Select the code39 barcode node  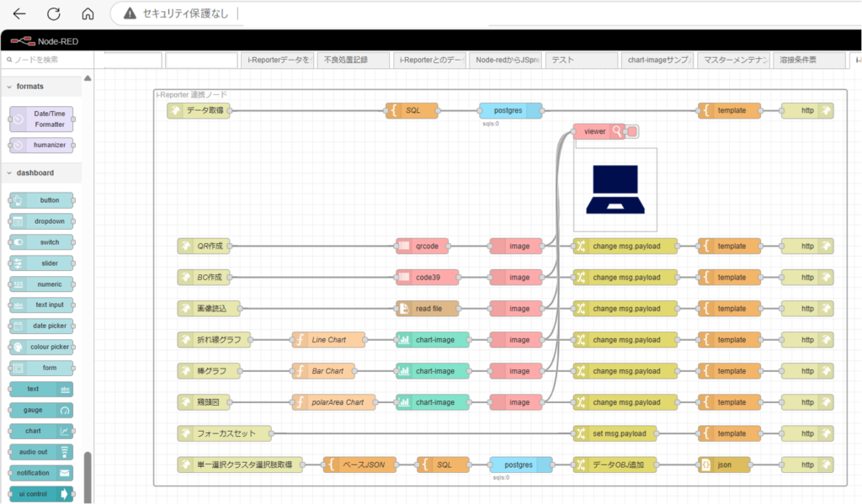click(422, 278)
